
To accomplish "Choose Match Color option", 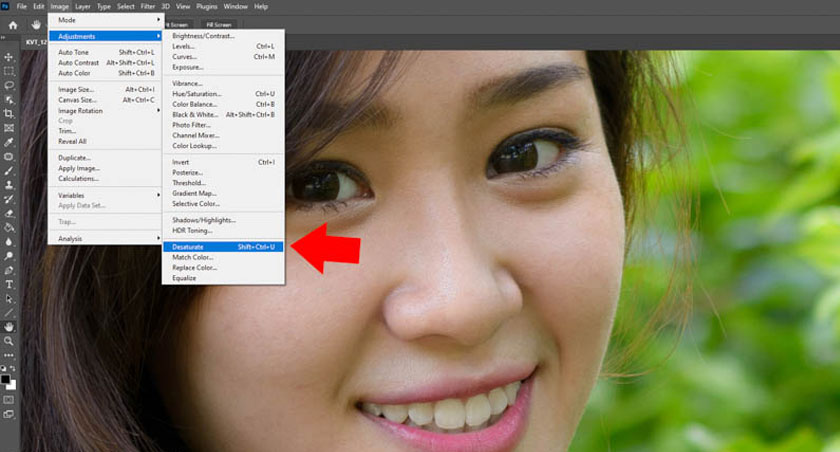I will click(x=223, y=257).
